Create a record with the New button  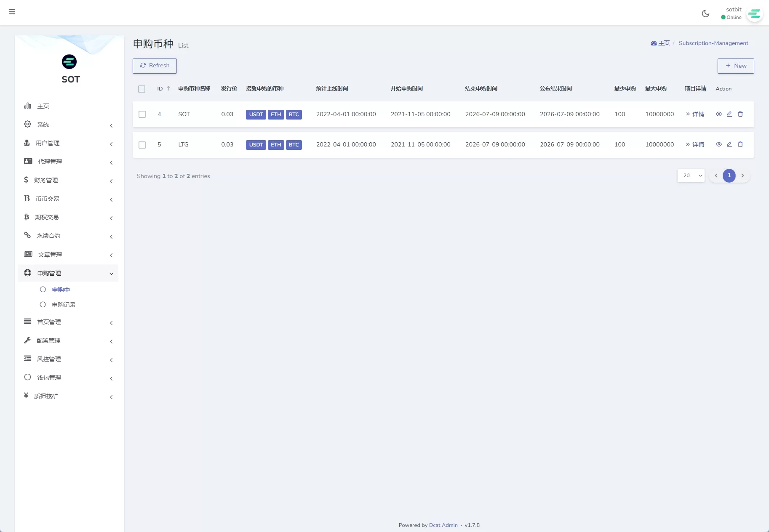(x=735, y=66)
